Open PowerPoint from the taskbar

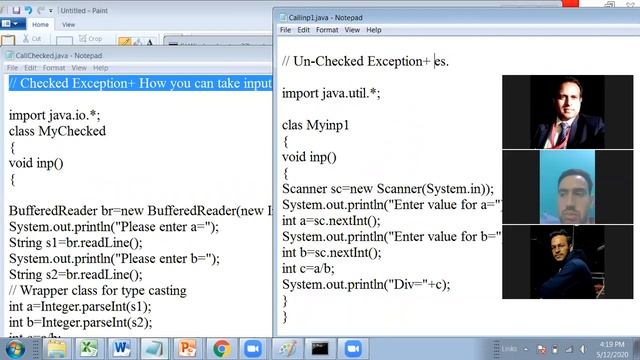[187, 349]
